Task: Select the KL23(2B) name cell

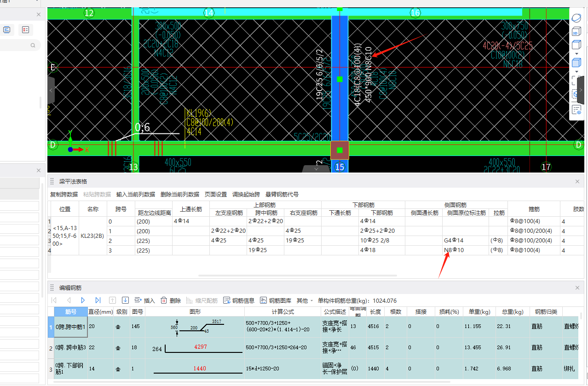Action: pos(93,236)
